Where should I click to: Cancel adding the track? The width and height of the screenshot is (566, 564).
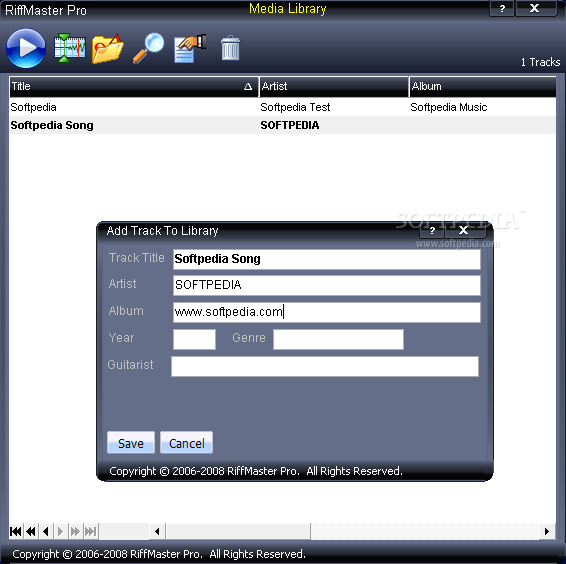pyautogui.click(x=187, y=443)
